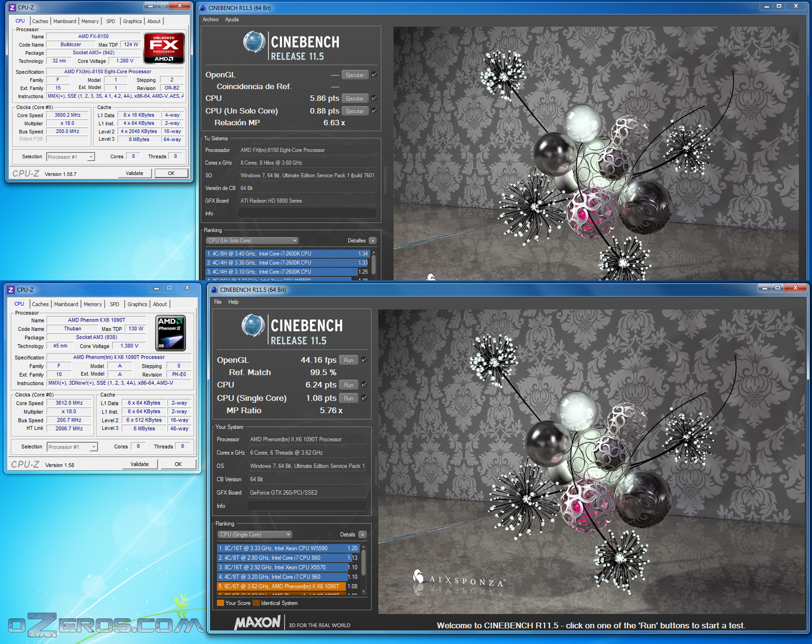Click the Details arrow icon in bottom Ranking
Screen dimensions: 812x644
[362, 535]
